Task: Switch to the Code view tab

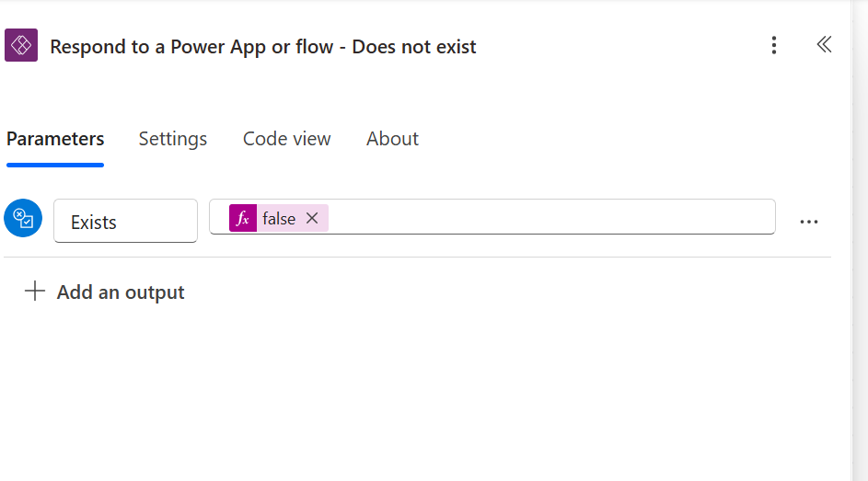Action: (x=287, y=139)
